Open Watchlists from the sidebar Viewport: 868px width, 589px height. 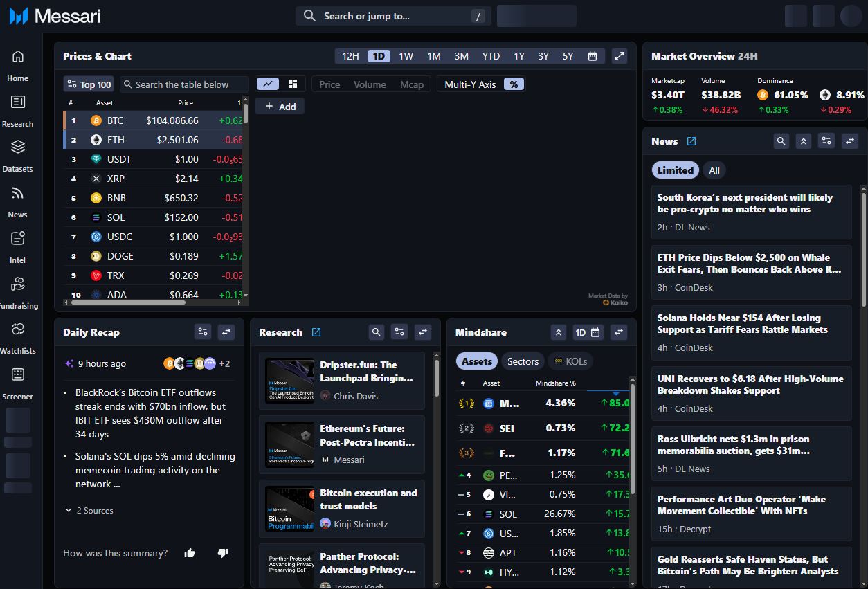coord(18,329)
